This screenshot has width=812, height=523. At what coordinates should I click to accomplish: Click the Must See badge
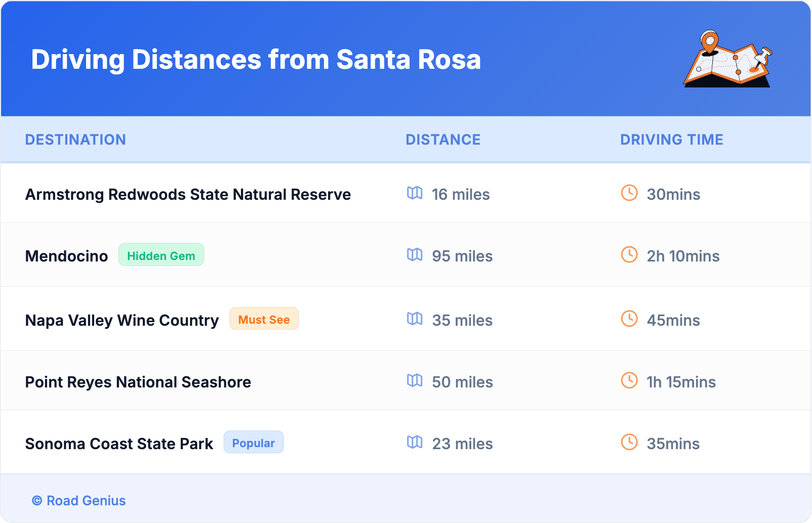(x=264, y=319)
